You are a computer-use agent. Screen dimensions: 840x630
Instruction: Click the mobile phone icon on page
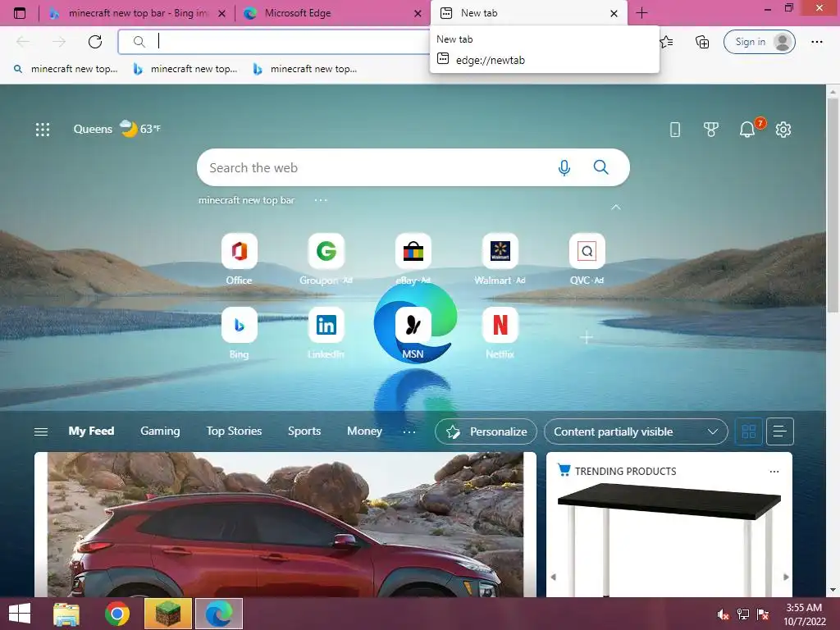pyautogui.click(x=675, y=129)
